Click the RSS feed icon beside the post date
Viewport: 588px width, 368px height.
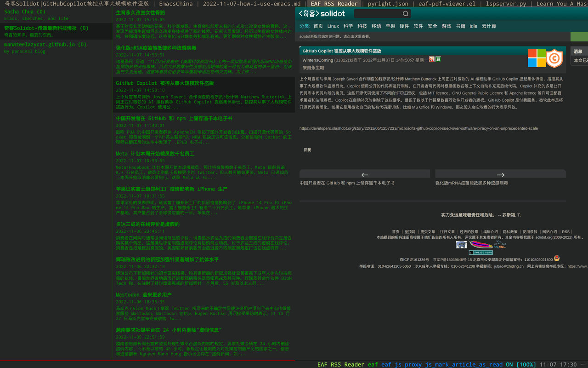point(432,59)
